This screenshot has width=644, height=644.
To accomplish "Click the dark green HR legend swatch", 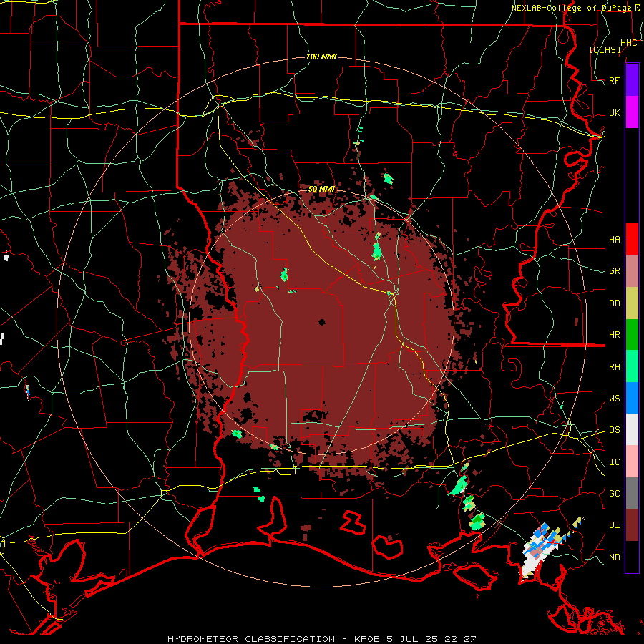I will click(x=632, y=335).
